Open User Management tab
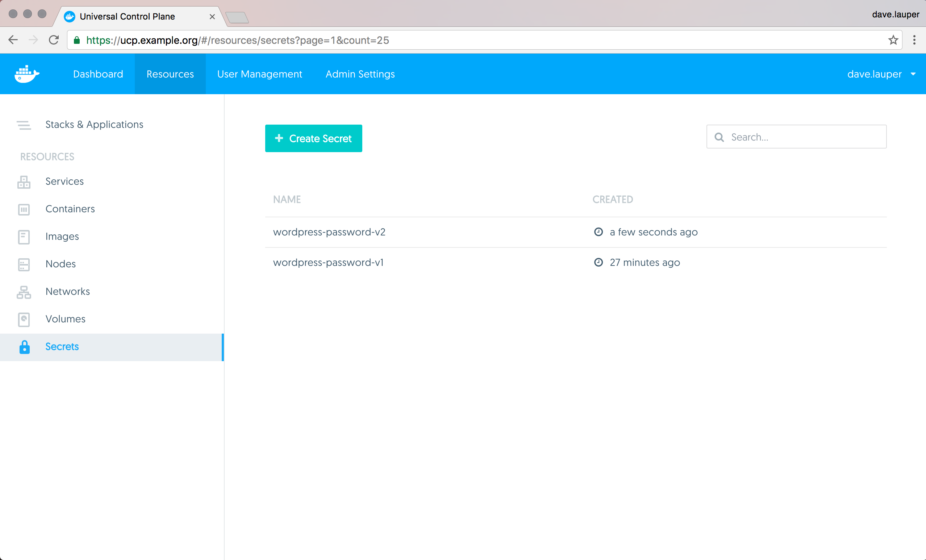 [259, 74]
